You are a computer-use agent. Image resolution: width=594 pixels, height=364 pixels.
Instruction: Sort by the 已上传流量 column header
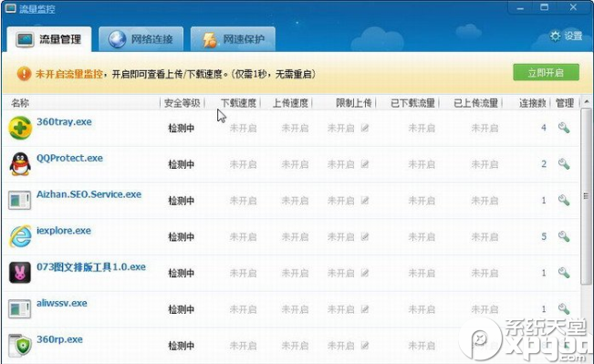click(475, 103)
